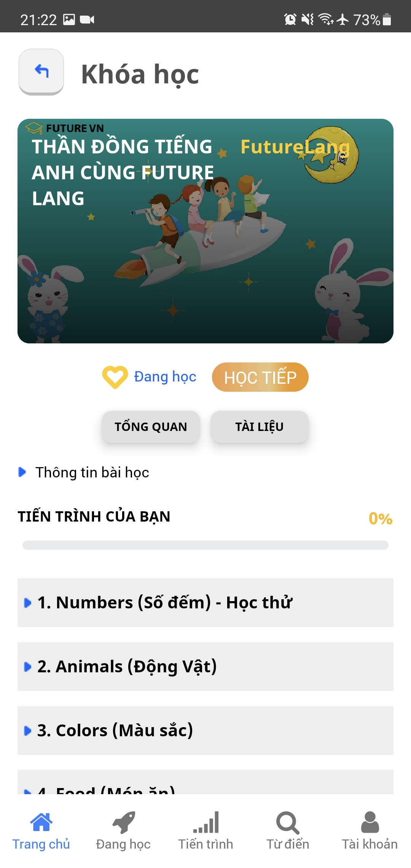Tap the Từ điển magnifier icon
This screenshot has width=411, height=868.
pyautogui.click(x=288, y=822)
